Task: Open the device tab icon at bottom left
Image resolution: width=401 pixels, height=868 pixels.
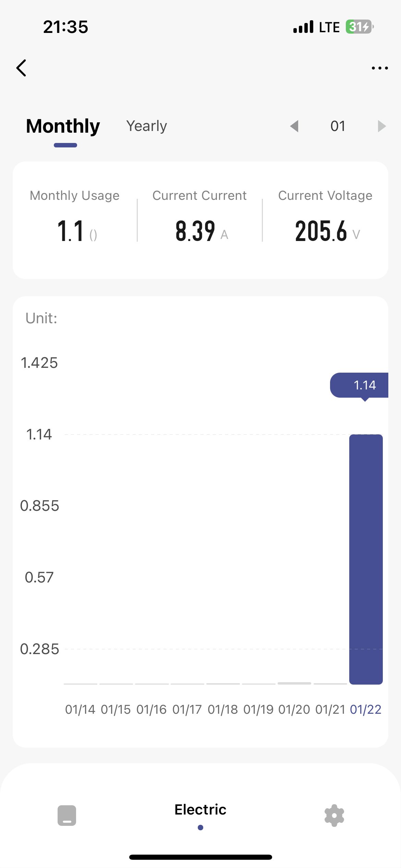Action: coord(67,815)
